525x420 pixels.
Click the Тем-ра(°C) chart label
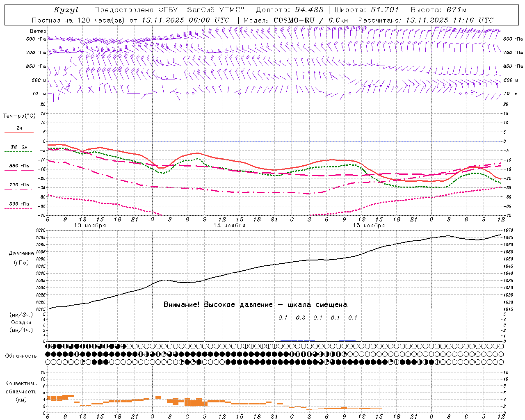19,116
